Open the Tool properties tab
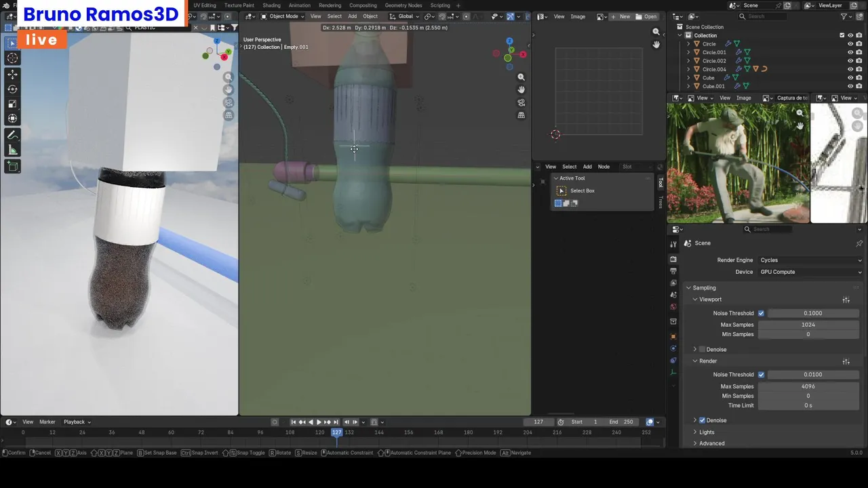 (x=673, y=244)
